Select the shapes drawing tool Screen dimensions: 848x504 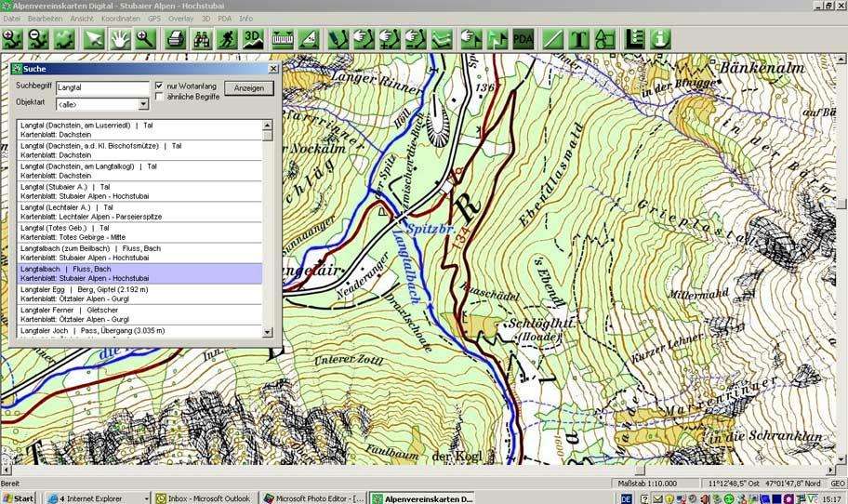[x=604, y=39]
